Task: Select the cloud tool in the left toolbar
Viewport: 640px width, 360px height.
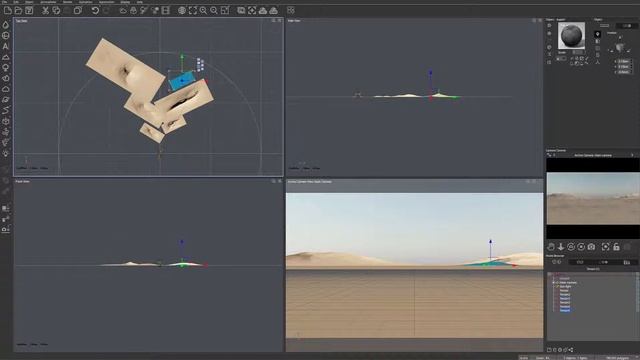Action: 6,89
